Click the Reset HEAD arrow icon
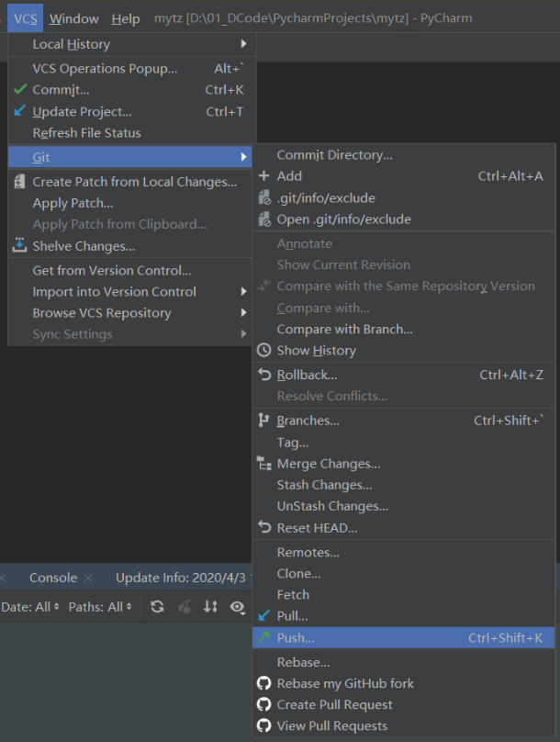This screenshot has width=560, height=742. [263, 528]
